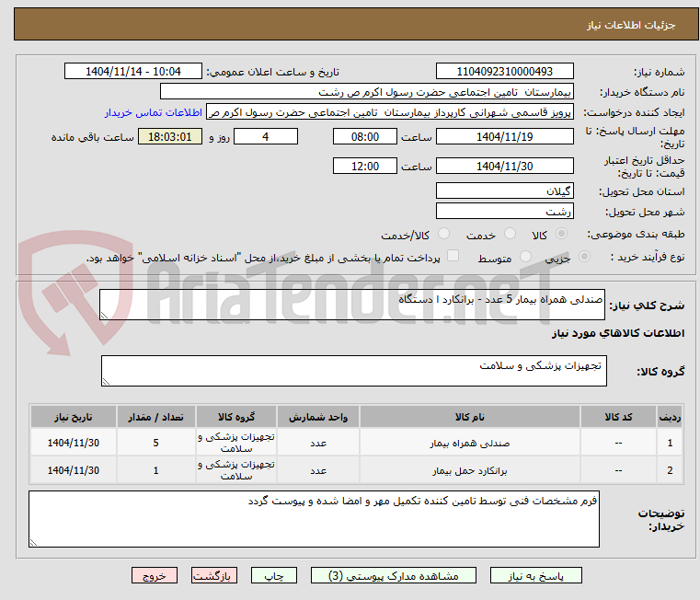Click the اطلاعات کالاهای مورد نیاز heading
This screenshot has width=700, height=600.
click(x=618, y=333)
